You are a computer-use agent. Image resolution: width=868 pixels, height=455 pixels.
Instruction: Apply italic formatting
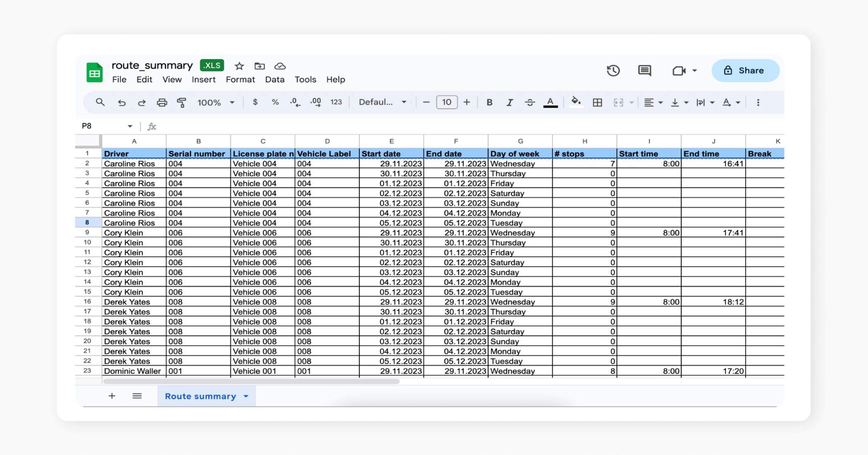(510, 102)
